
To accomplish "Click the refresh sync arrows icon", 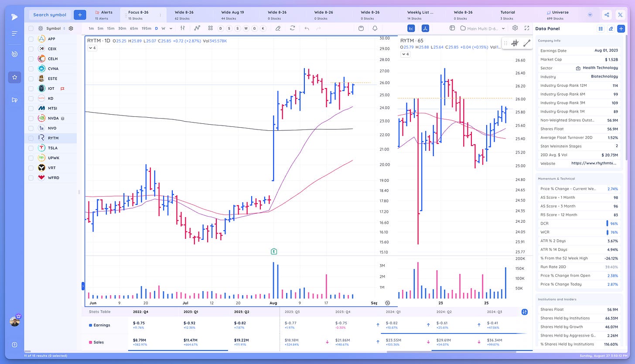I will pyautogui.click(x=292, y=28).
